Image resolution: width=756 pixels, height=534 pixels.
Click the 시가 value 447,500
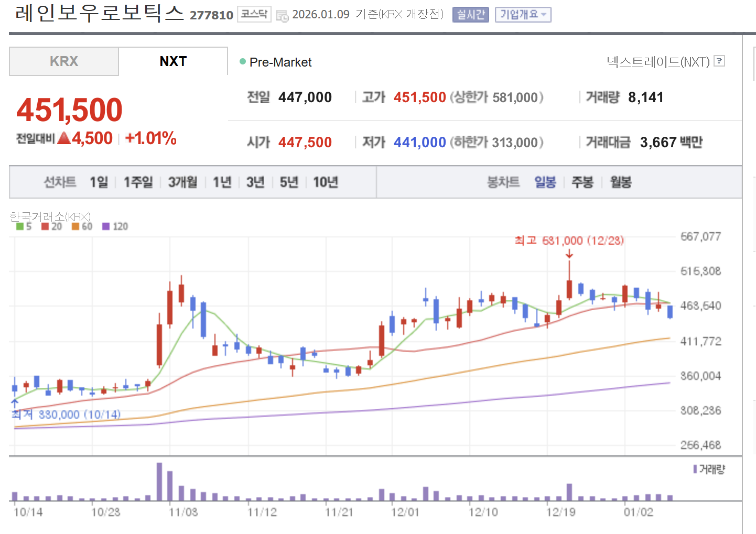[305, 143]
